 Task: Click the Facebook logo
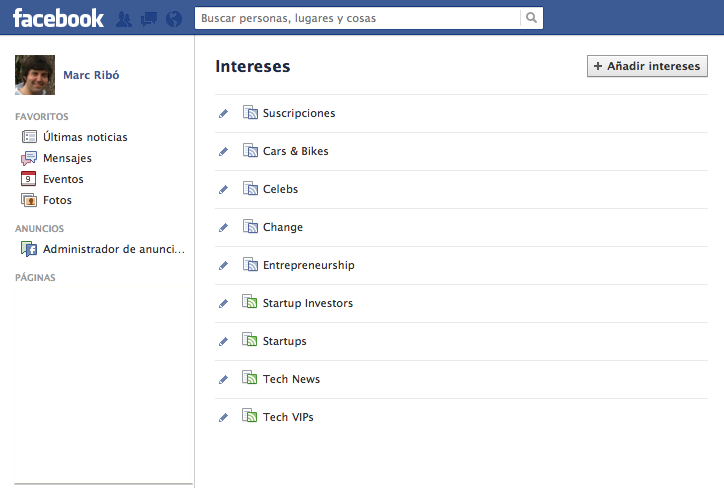58,18
